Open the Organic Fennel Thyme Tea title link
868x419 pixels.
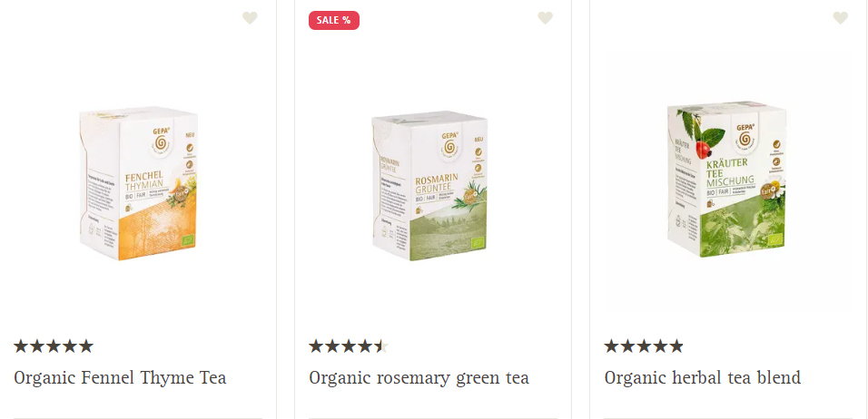click(120, 378)
